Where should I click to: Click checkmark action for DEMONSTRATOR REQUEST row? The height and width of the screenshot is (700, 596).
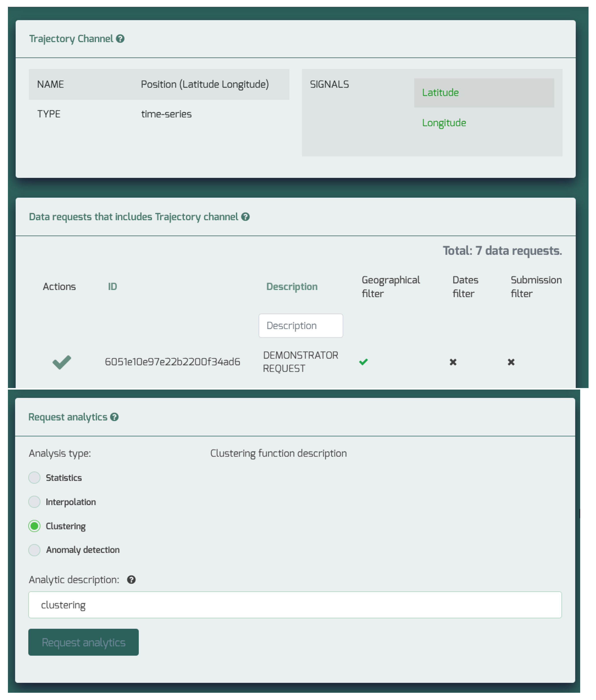[x=62, y=362]
